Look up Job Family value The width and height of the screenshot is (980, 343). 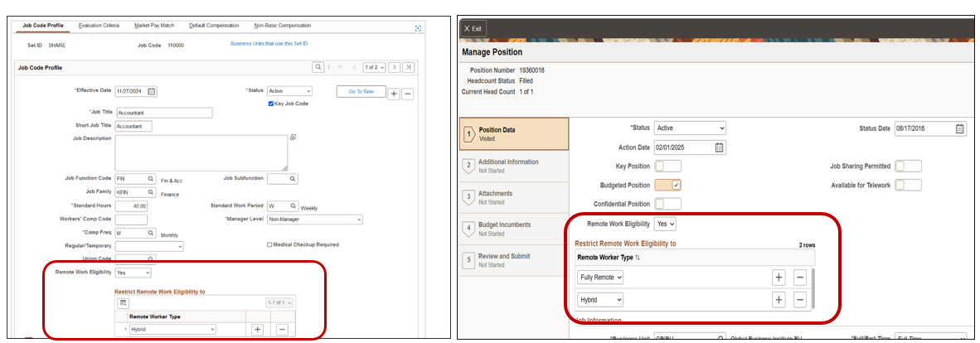pyautogui.click(x=150, y=192)
